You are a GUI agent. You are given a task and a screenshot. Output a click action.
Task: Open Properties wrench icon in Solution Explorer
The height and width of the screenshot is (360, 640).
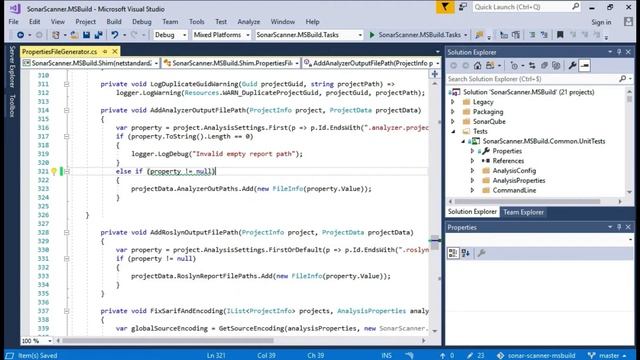tap(572, 66)
